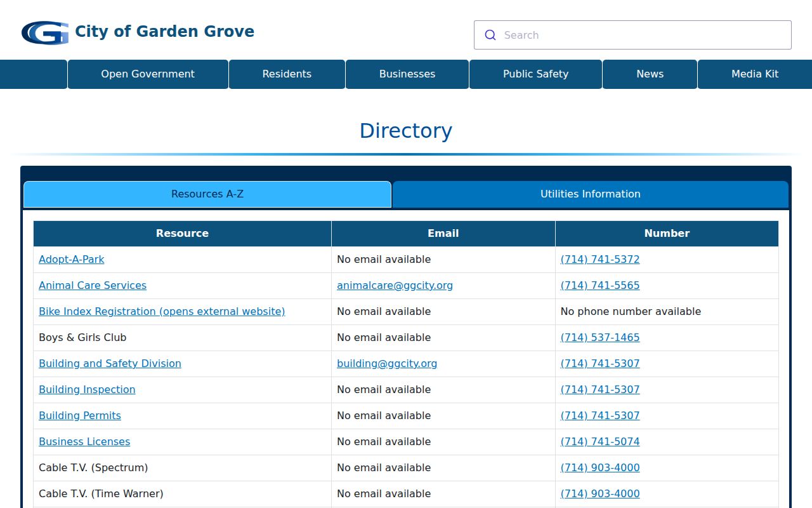Viewport: 812px width, 508px height.
Task: Call Business Licenses at (714) 741-5074
Action: (600, 441)
